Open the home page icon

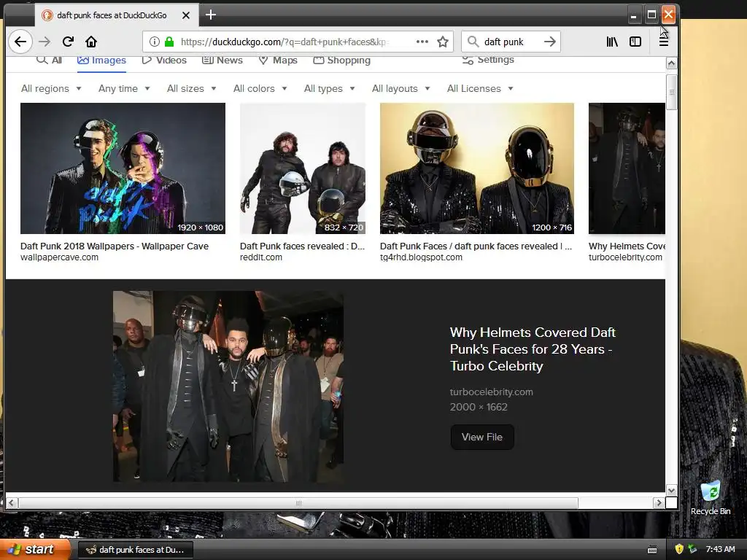click(x=91, y=42)
